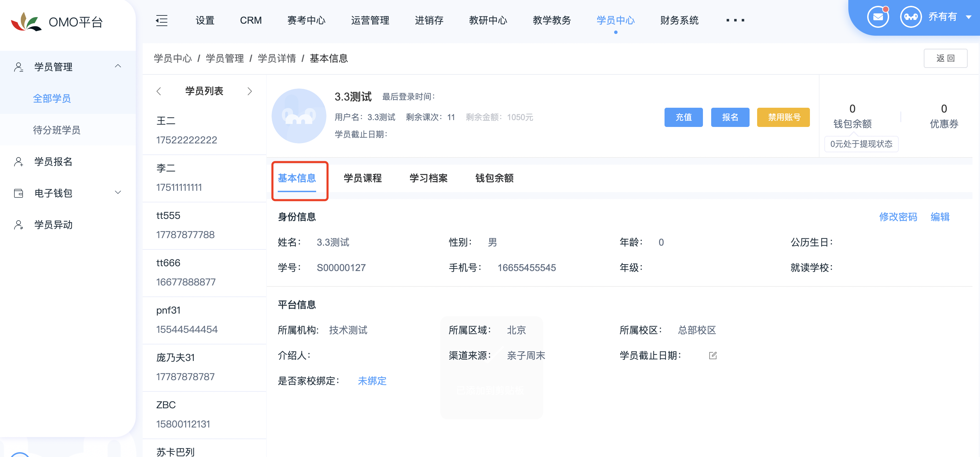Switch to the 基本信息 tab
The image size is (980, 457).
297,178
